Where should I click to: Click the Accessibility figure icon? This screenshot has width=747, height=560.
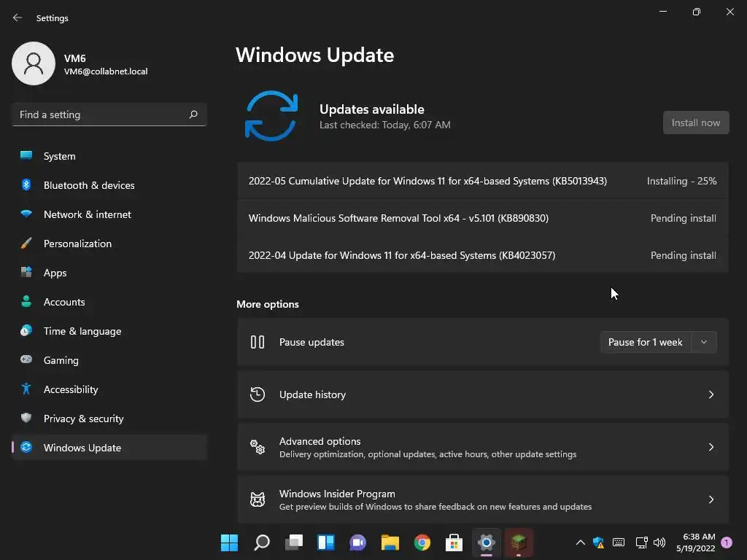(26, 389)
